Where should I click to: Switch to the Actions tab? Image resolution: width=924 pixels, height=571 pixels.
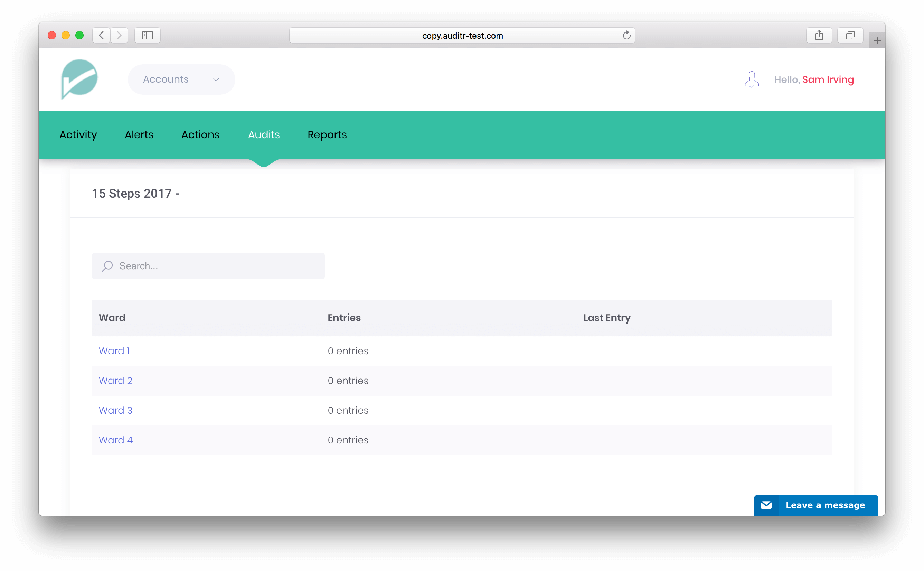coord(200,135)
